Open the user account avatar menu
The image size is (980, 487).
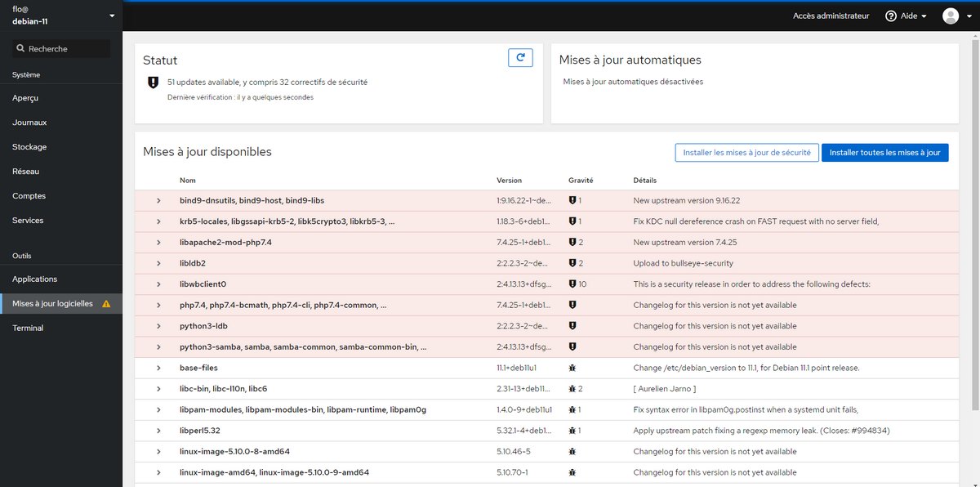955,16
